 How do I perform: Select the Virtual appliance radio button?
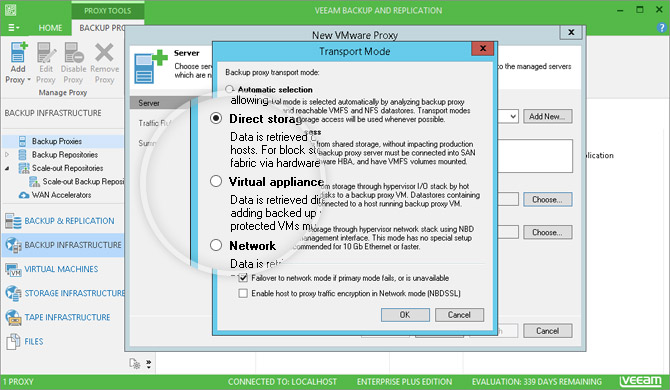(216, 181)
